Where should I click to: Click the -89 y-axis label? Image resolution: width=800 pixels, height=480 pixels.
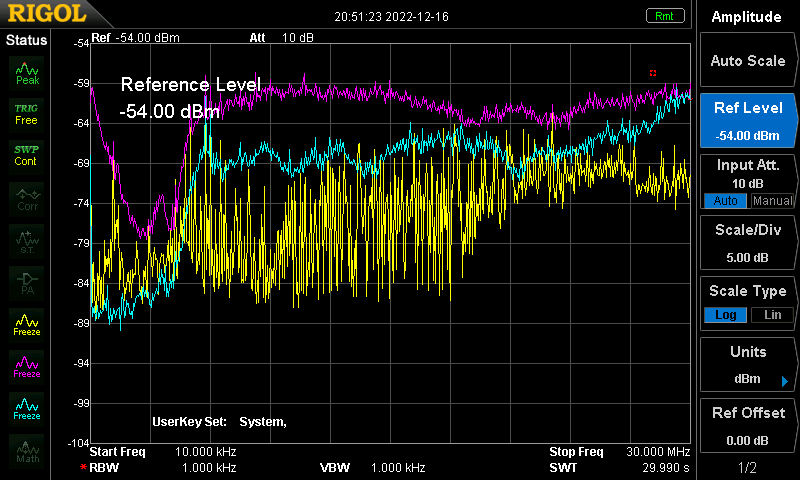click(x=81, y=323)
